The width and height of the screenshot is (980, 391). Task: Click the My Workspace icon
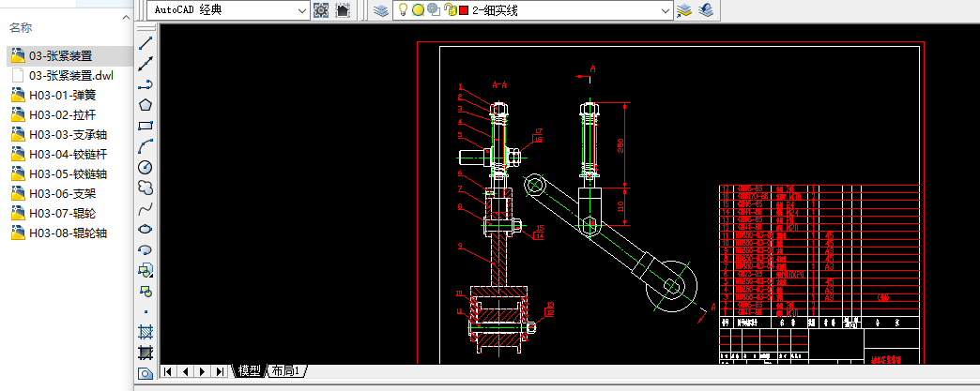(x=343, y=10)
